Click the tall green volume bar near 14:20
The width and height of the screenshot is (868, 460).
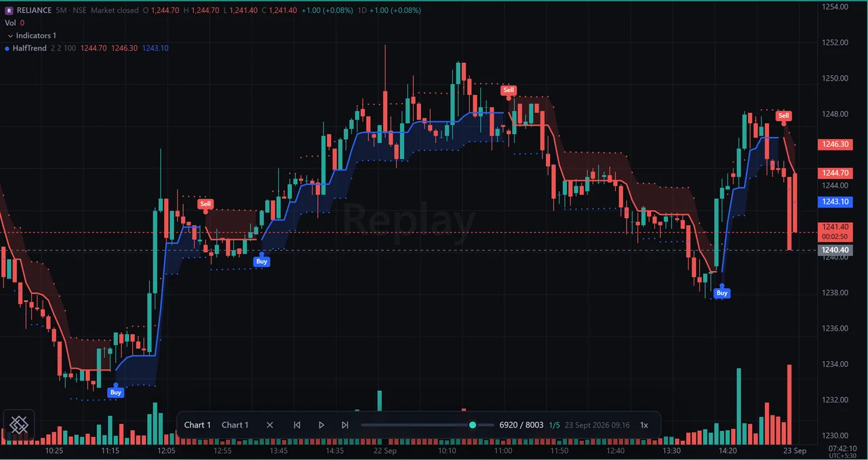click(x=738, y=406)
